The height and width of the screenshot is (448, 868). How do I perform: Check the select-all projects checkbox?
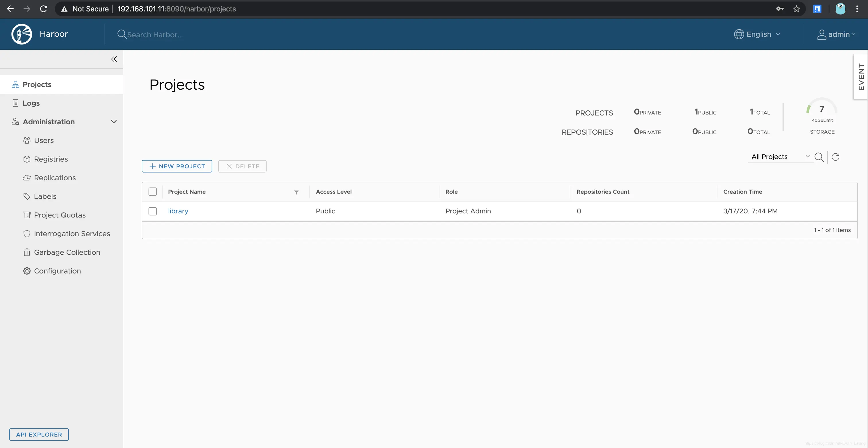point(153,192)
